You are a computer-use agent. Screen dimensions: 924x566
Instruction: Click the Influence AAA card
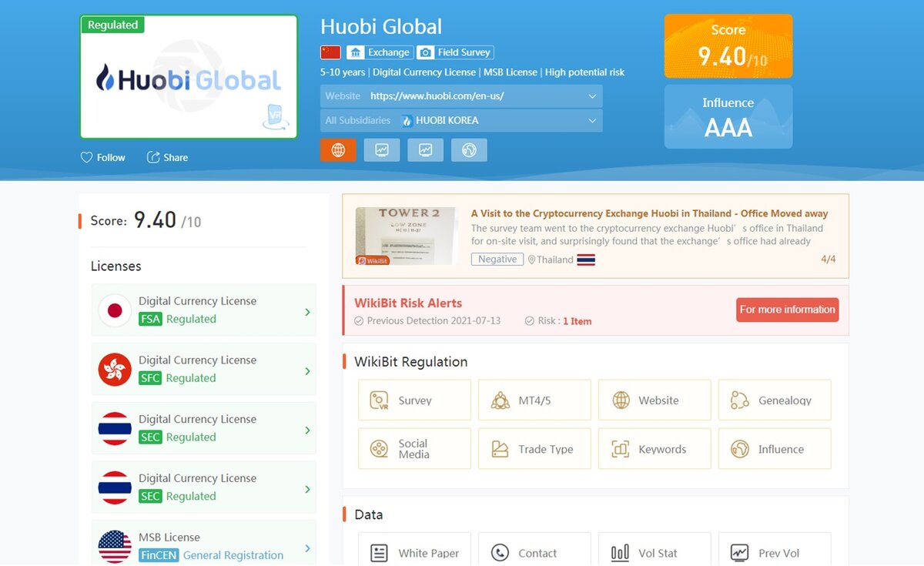728,116
